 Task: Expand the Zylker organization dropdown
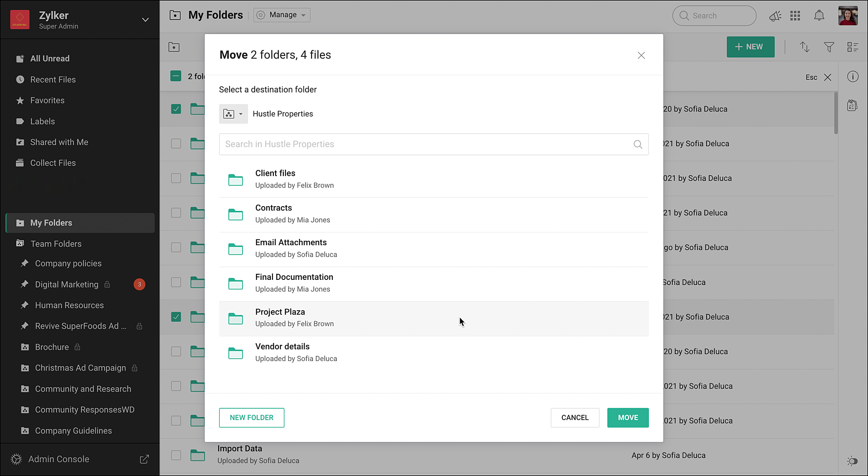point(145,20)
